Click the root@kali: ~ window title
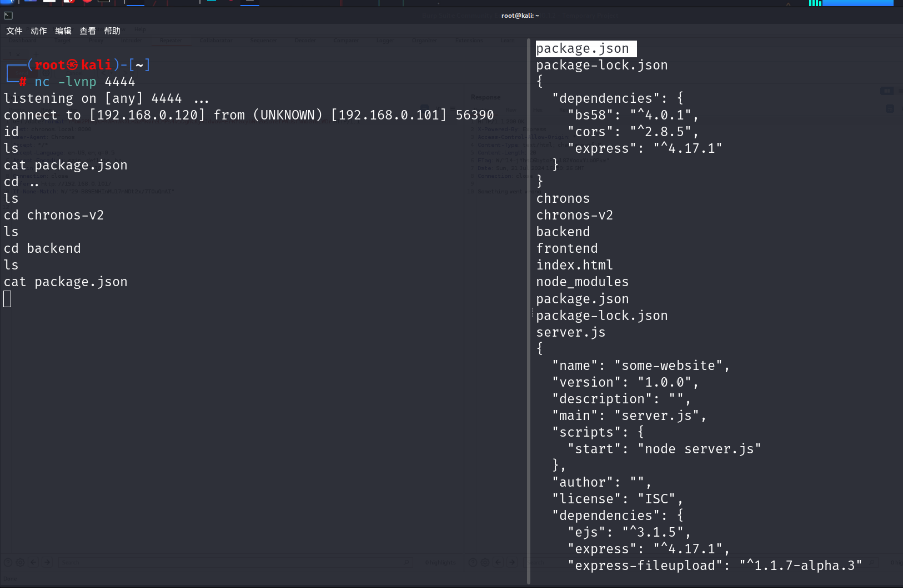The height and width of the screenshot is (588, 903). (520, 15)
